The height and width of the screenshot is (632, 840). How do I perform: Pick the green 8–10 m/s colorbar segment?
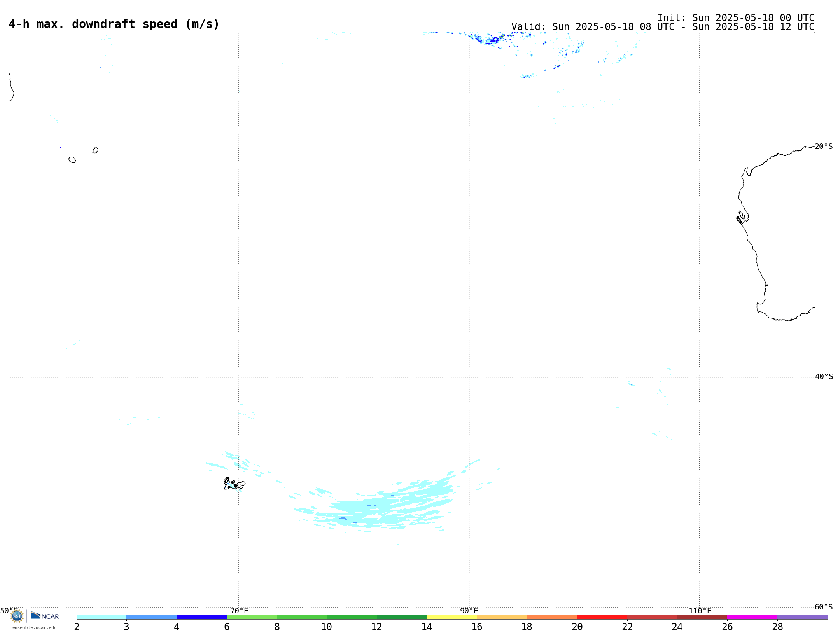point(302,617)
